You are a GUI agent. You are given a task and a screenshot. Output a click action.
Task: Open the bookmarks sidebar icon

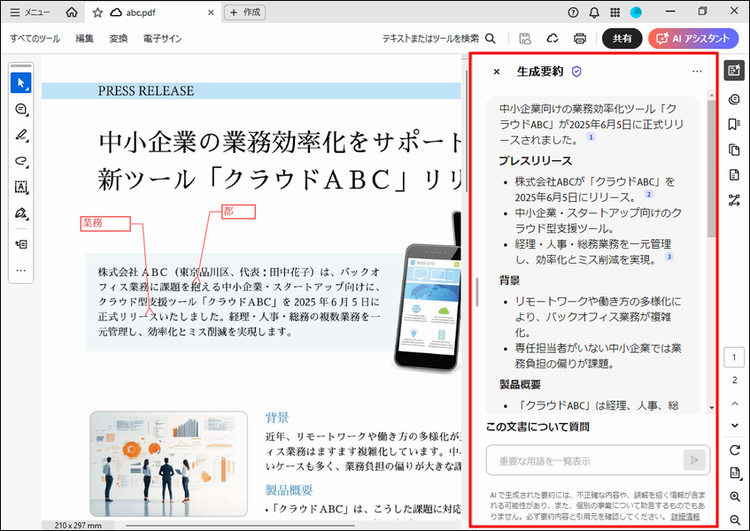point(734,125)
